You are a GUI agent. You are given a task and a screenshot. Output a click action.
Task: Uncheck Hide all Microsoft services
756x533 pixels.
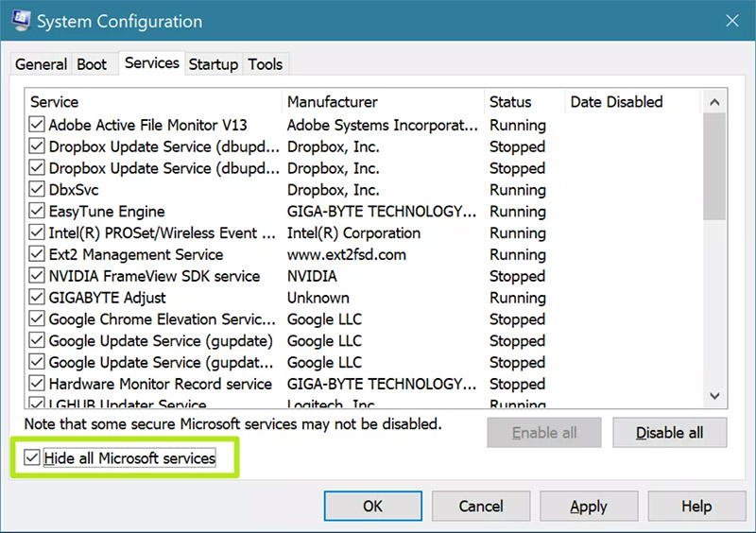coord(32,457)
